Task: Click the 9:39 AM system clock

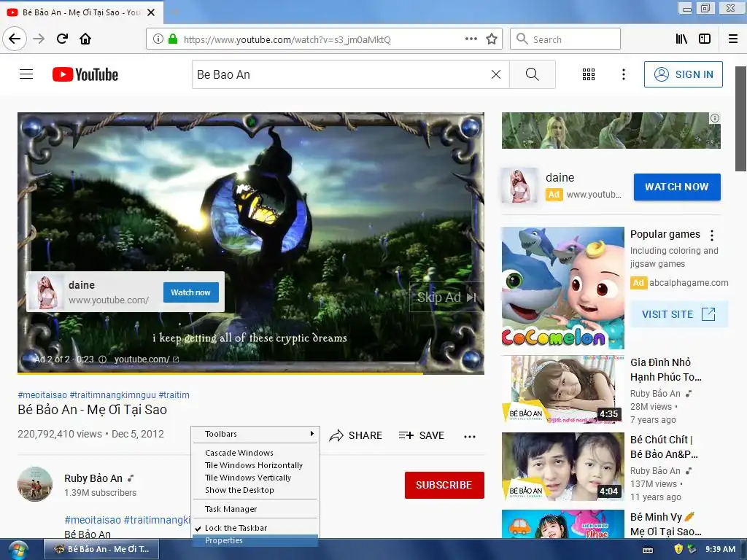Action: tap(720, 549)
